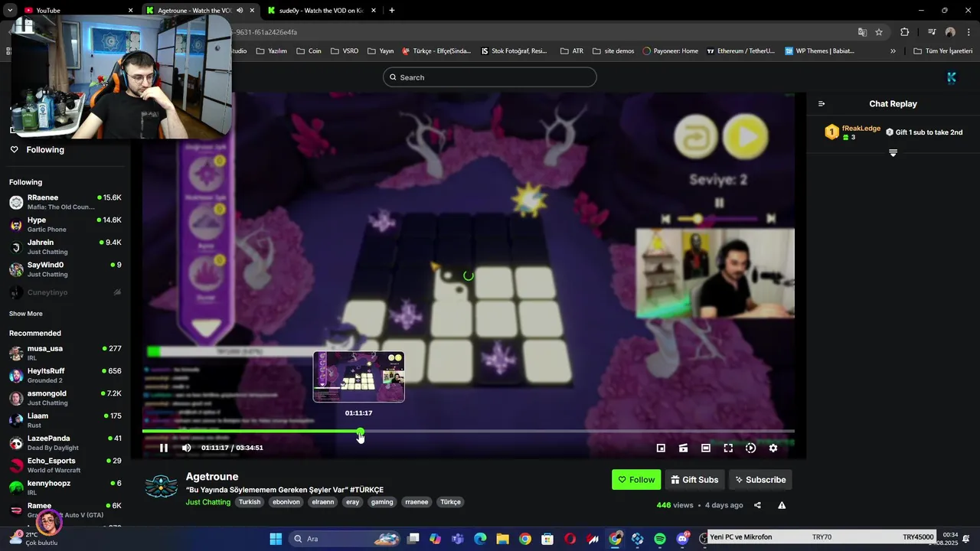Open Jahrein's channel in sidebar
980x551 pixels.
point(65,246)
